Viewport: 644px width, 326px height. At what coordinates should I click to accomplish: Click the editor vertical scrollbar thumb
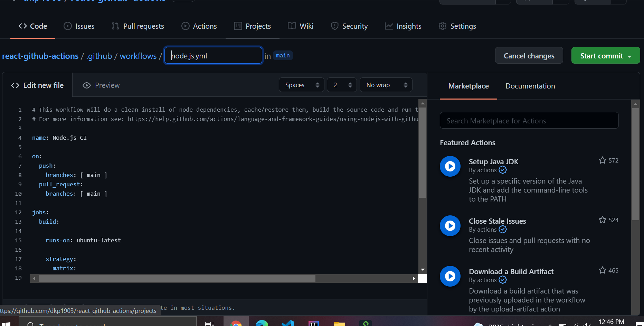tap(423, 152)
